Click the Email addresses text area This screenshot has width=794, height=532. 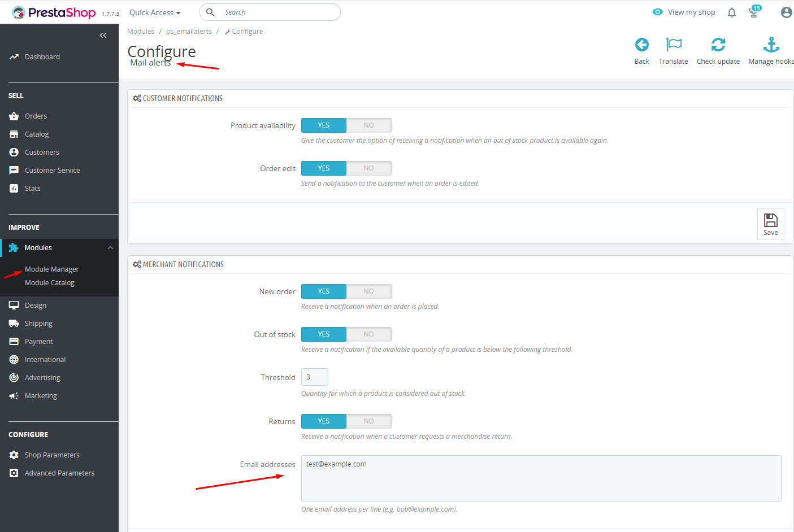tap(541, 478)
